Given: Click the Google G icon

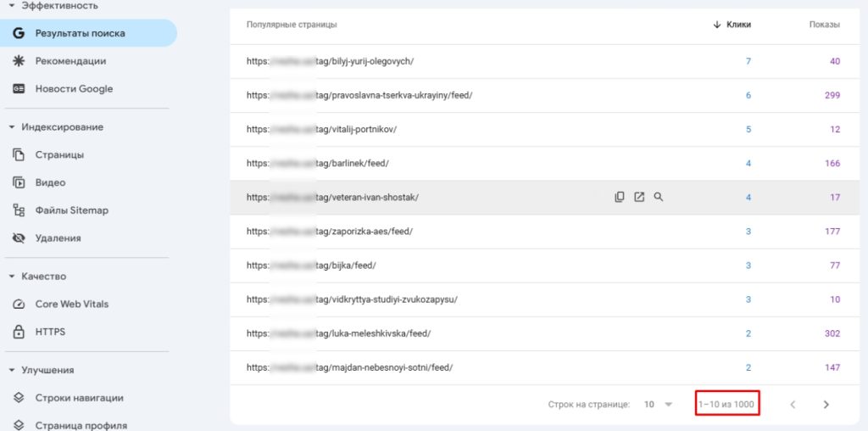Looking at the screenshot, I should (x=19, y=33).
